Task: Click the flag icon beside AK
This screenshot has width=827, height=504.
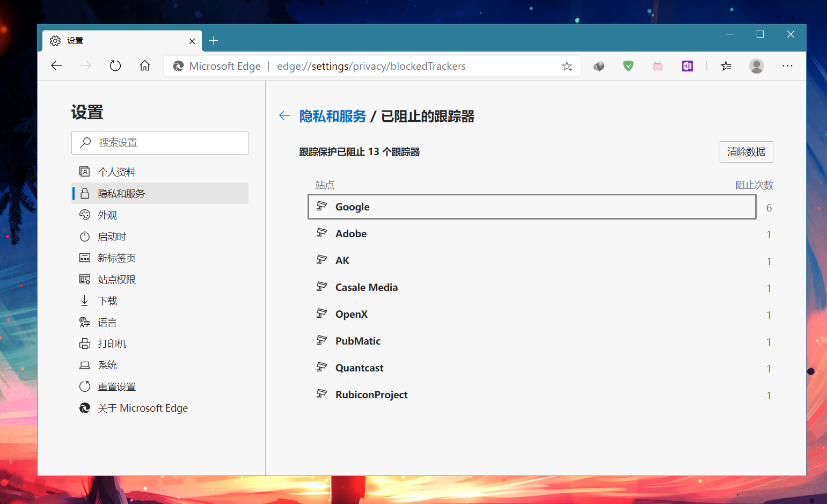Action: (321, 260)
